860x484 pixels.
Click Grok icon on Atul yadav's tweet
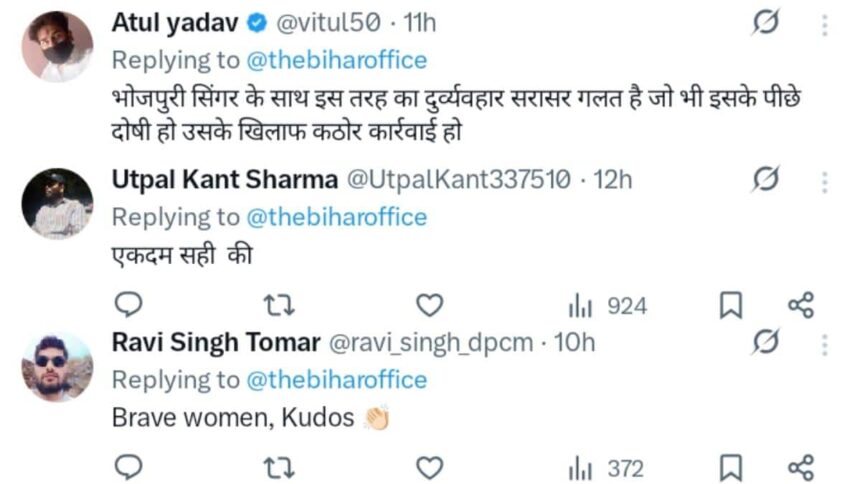765,23
